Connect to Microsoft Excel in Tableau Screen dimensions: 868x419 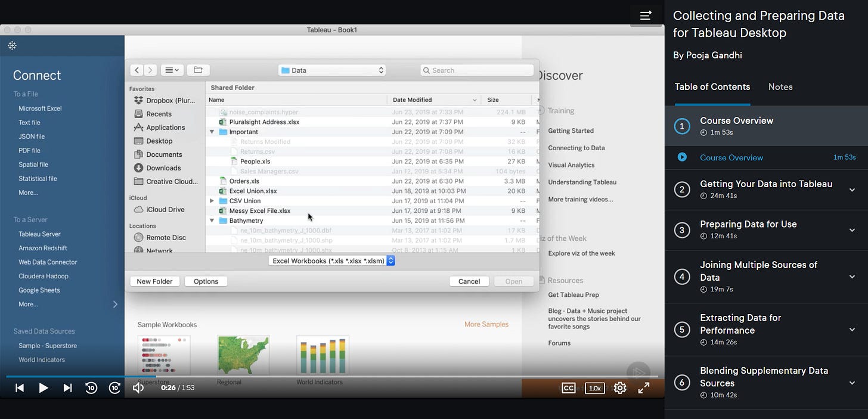pos(40,108)
